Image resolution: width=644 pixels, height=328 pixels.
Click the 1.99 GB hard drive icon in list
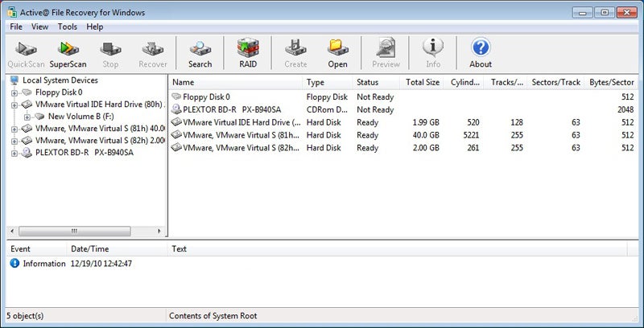176,122
